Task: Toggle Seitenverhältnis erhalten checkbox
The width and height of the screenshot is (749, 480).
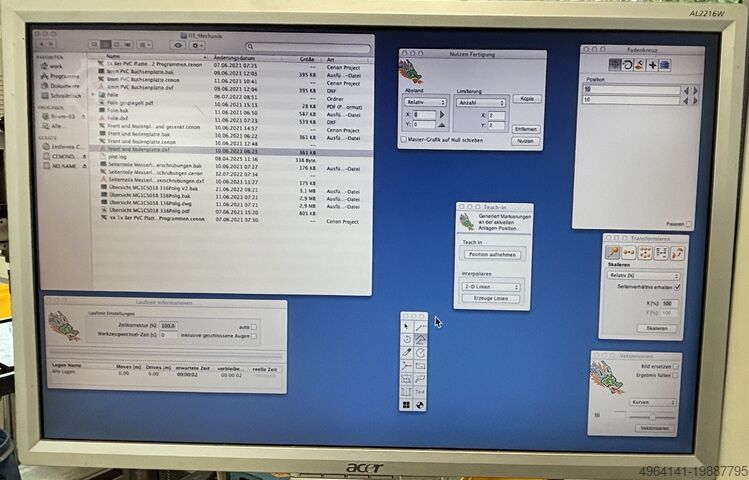Action: 676,288
